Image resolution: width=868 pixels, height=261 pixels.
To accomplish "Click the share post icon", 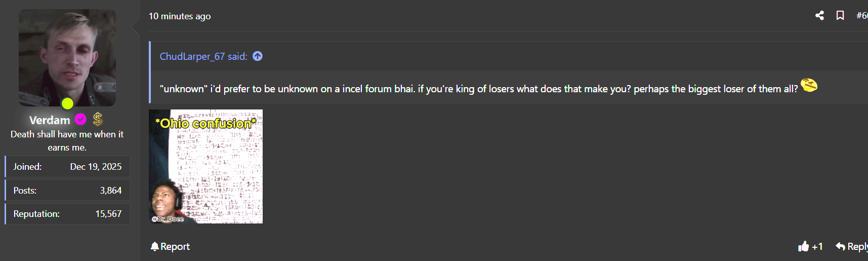I will tap(819, 16).
